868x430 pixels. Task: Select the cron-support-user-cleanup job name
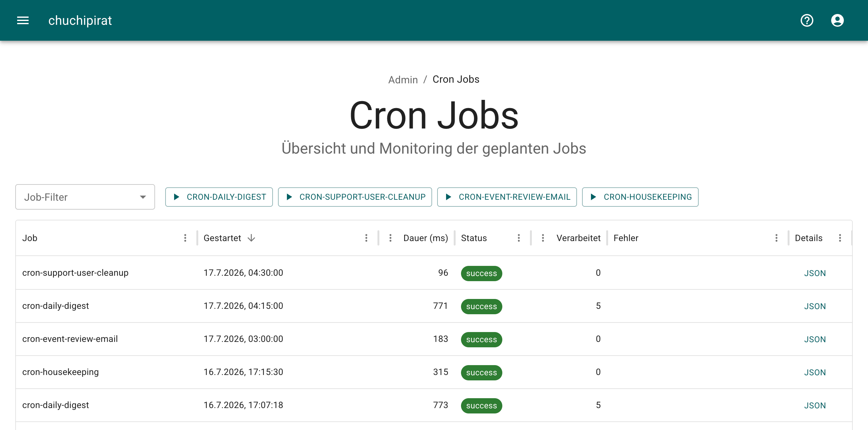click(76, 273)
